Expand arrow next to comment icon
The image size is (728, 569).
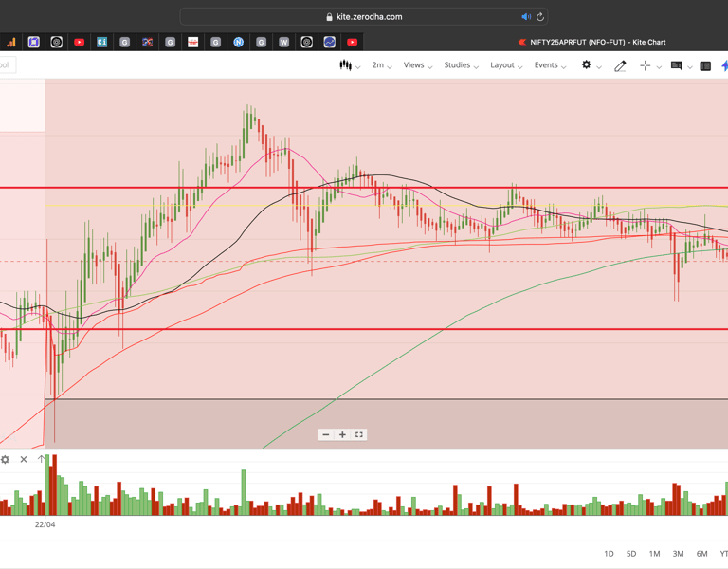pyautogui.click(x=689, y=67)
